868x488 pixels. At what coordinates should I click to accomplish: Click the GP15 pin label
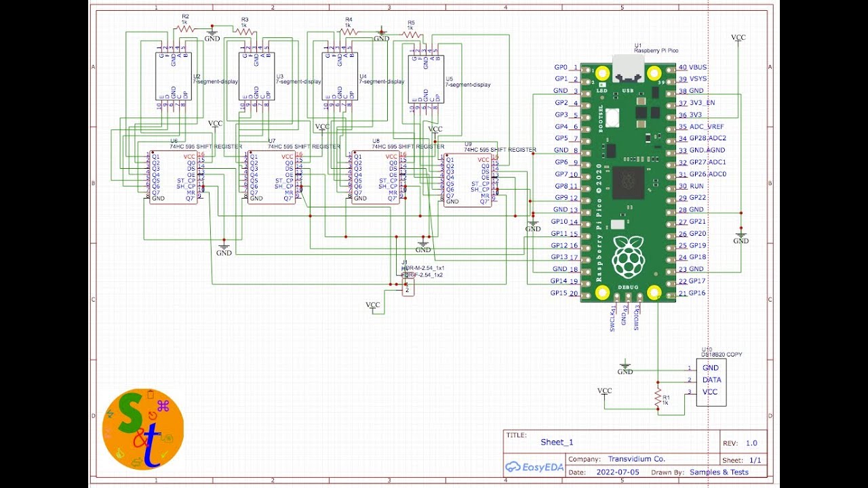coord(559,293)
